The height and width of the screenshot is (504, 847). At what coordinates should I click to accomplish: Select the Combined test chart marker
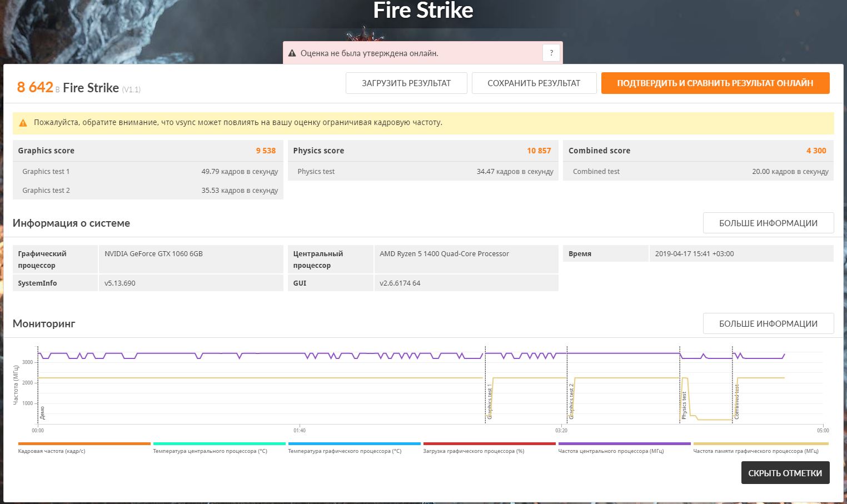coord(737,401)
